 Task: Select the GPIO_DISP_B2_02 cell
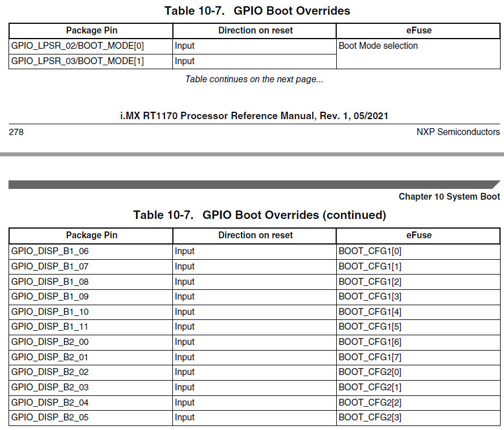(91, 372)
